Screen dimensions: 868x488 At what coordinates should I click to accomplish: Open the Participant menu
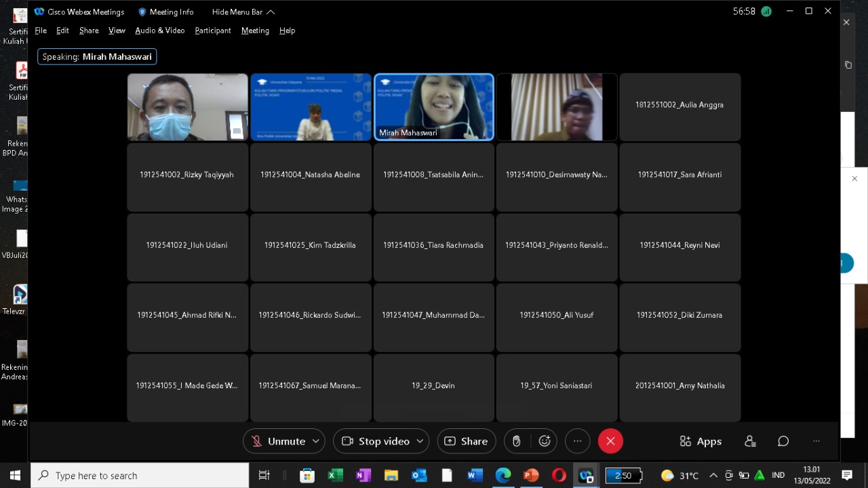tap(213, 31)
